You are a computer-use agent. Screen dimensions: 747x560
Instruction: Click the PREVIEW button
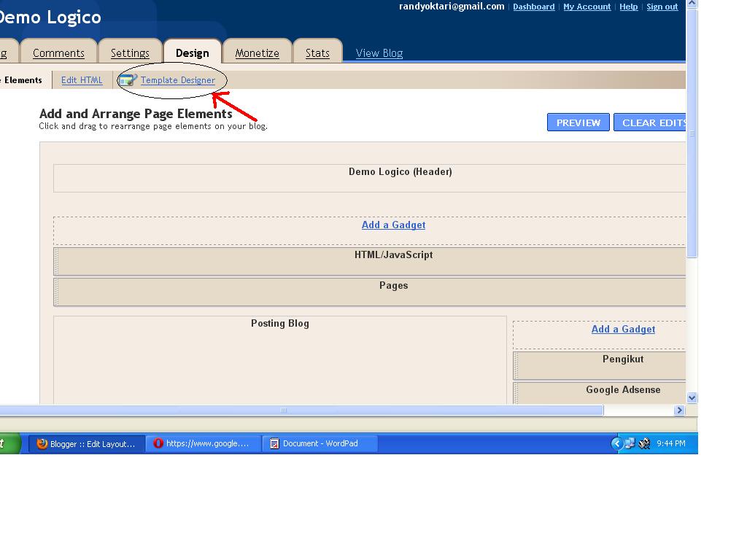coord(578,122)
